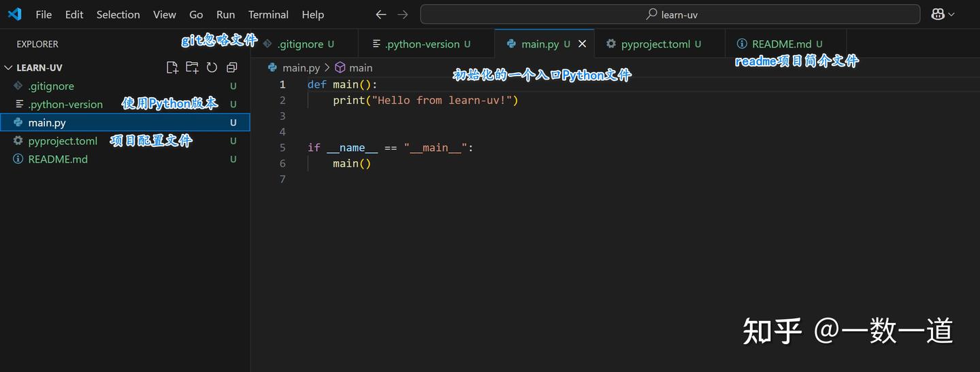Click the main() call on line 6
Image resolution: width=980 pixels, height=372 pixels.
[x=352, y=163]
